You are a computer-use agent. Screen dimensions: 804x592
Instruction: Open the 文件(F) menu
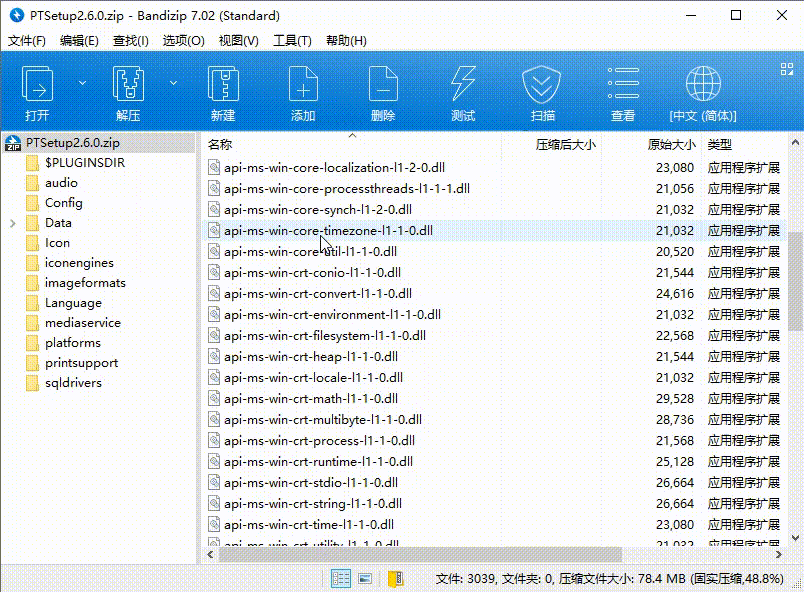click(27, 40)
